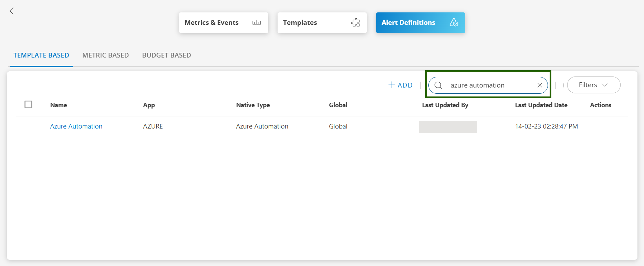
Task: Switch to the METRIC BASED tab
Action: pyautogui.click(x=105, y=55)
